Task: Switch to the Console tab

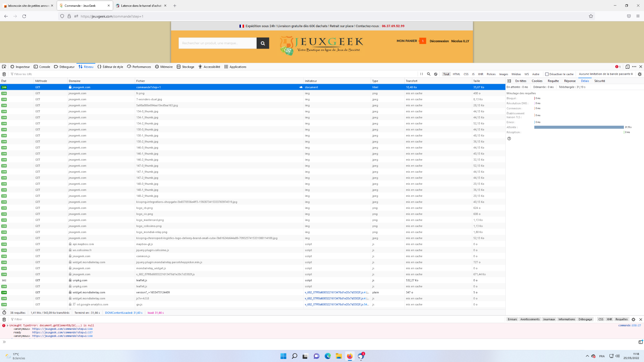Action: 42,67
